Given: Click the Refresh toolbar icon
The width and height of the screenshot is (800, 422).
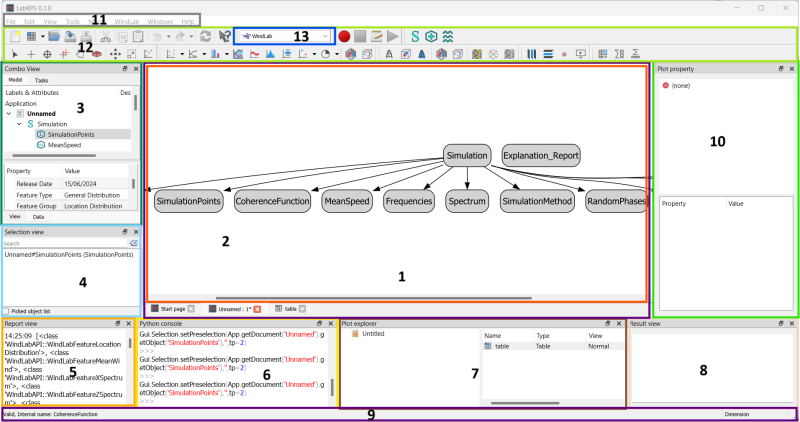Looking at the screenshot, I should tap(205, 36).
